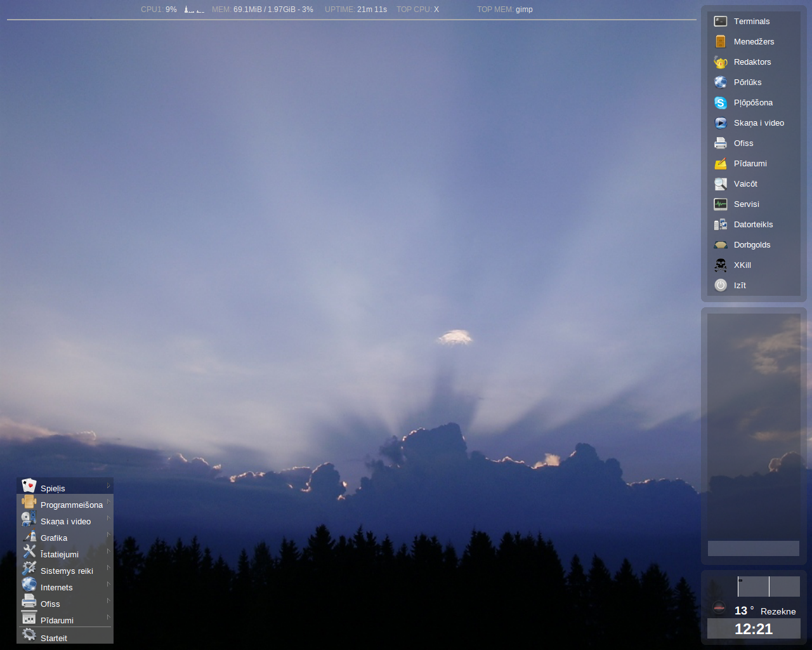The image size is (812, 650).
Task: Click the Rezekne weather location label
Action: pos(778,611)
